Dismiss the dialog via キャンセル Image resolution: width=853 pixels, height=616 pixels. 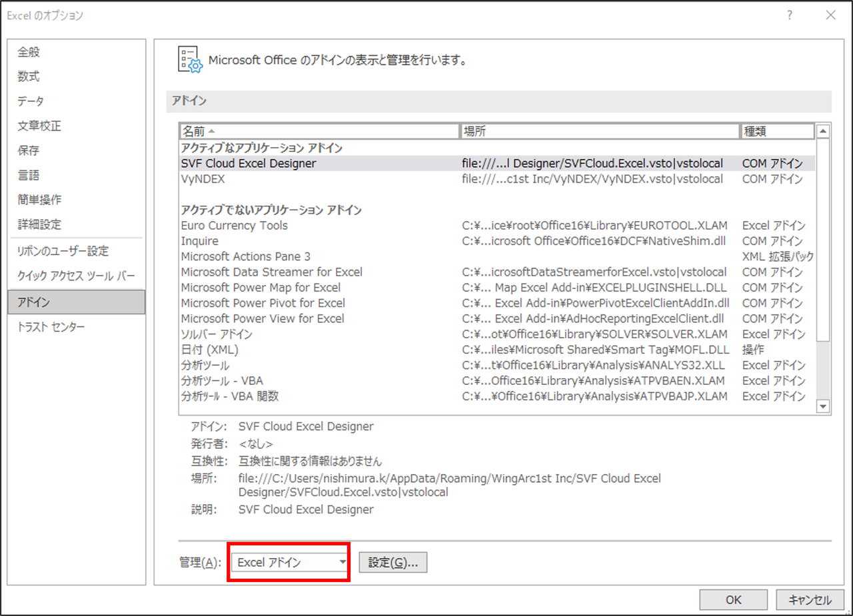[810, 599]
